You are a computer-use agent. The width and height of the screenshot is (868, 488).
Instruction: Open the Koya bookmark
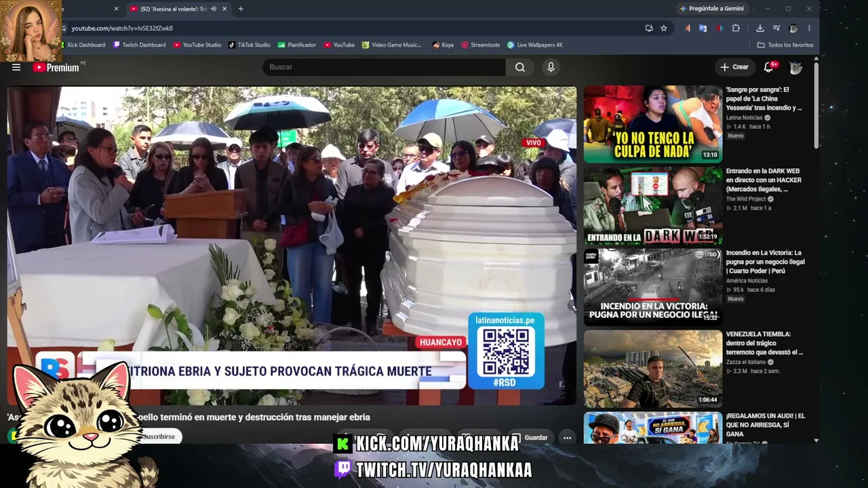click(x=443, y=45)
